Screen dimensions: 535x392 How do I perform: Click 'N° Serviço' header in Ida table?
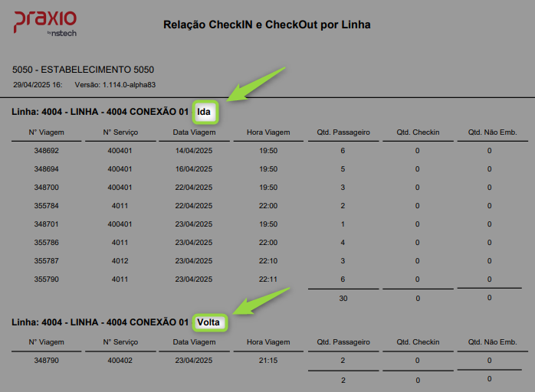point(120,132)
